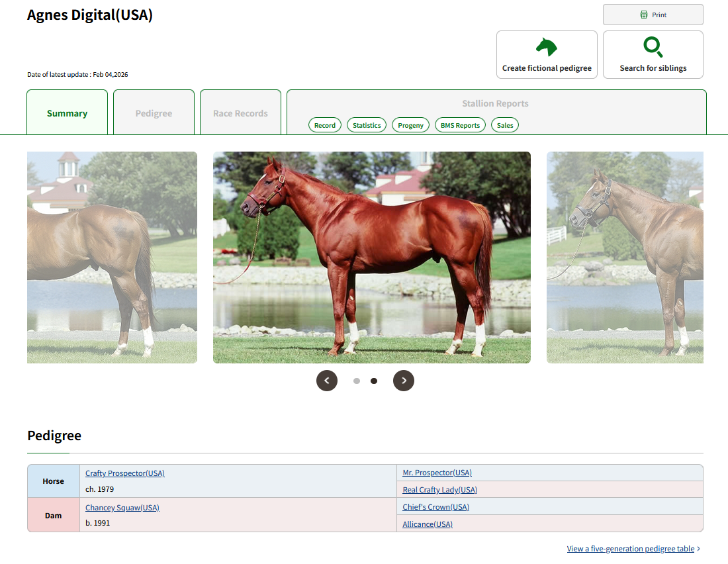Open Real Crafty Lady(USA) link

click(439, 490)
